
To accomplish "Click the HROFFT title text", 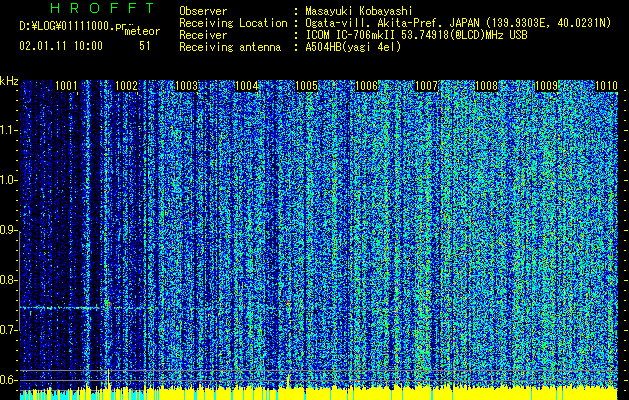I will [102, 8].
